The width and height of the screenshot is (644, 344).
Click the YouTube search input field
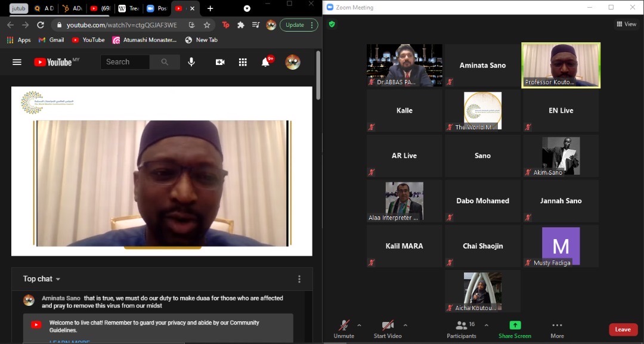coord(125,62)
